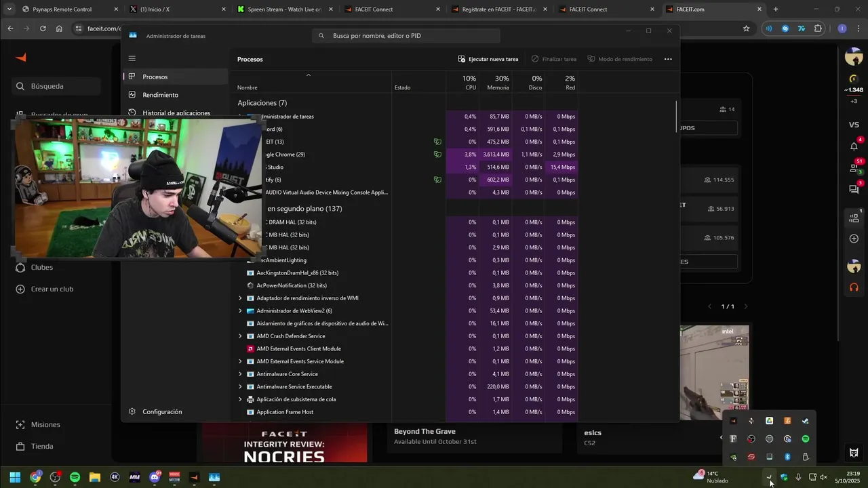The height and width of the screenshot is (488, 868).
Task: Open Misiones in FACEIT sidebar
Action: pos(38,424)
